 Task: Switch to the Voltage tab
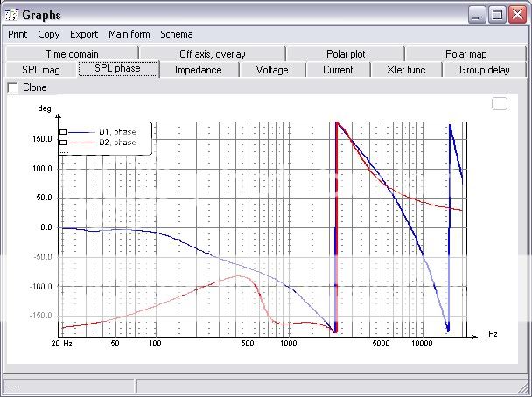click(x=272, y=69)
